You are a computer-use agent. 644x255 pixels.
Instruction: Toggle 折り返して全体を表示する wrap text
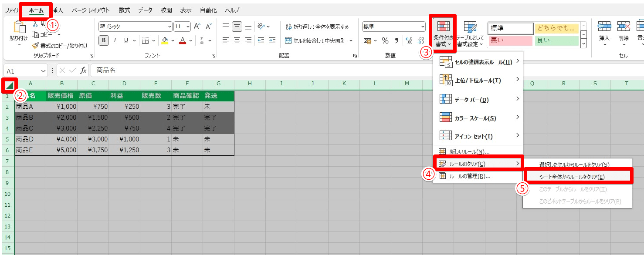pos(317,27)
